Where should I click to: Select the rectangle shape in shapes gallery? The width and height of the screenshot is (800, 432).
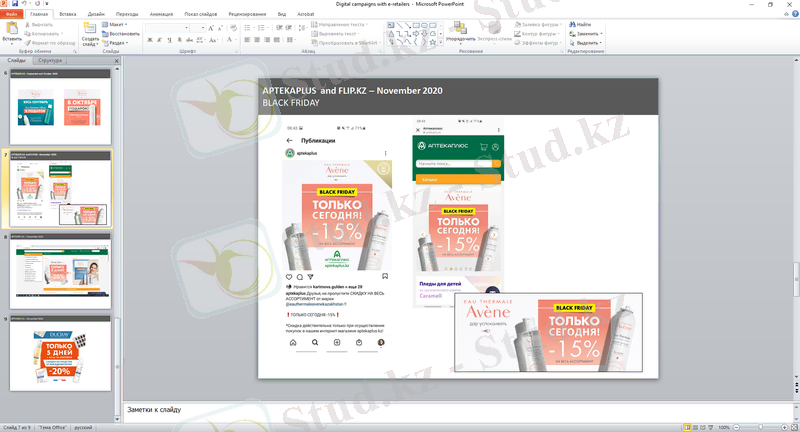(416, 25)
